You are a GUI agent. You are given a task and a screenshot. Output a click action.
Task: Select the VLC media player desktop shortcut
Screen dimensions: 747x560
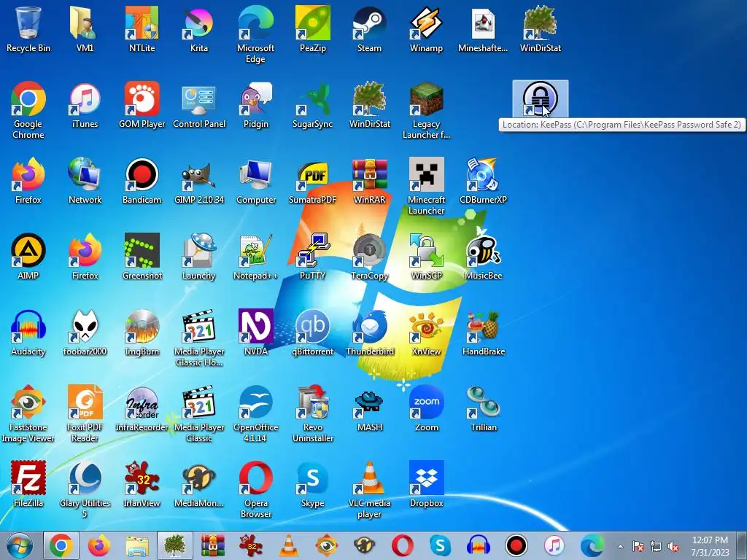(x=369, y=489)
